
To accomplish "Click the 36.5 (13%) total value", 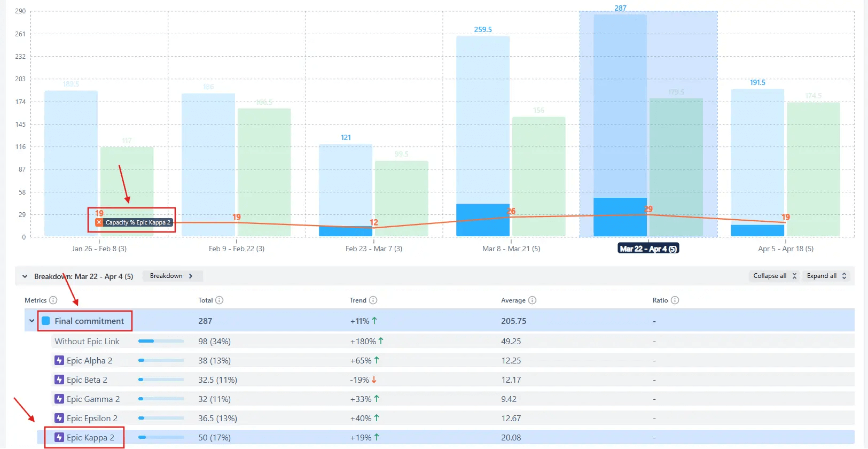I will pos(218,418).
